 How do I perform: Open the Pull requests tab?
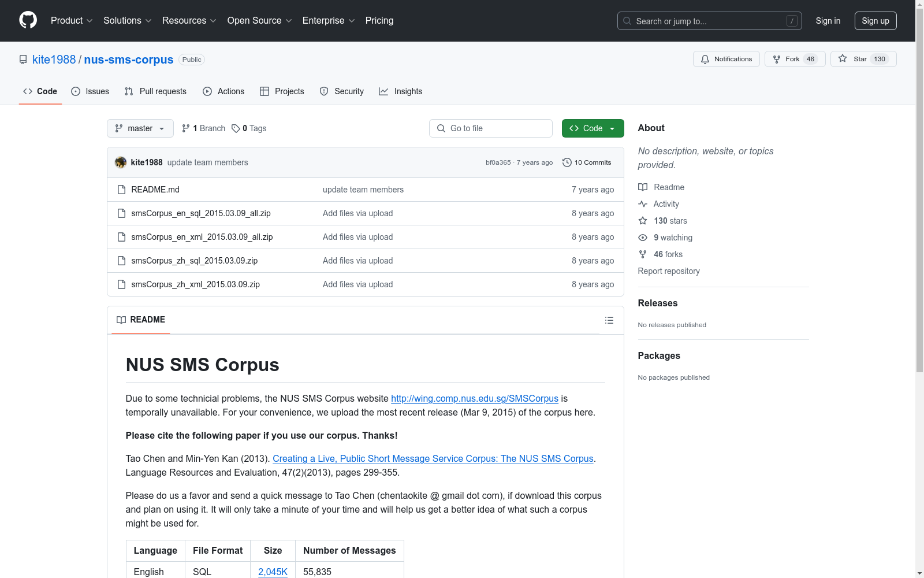point(155,91)
